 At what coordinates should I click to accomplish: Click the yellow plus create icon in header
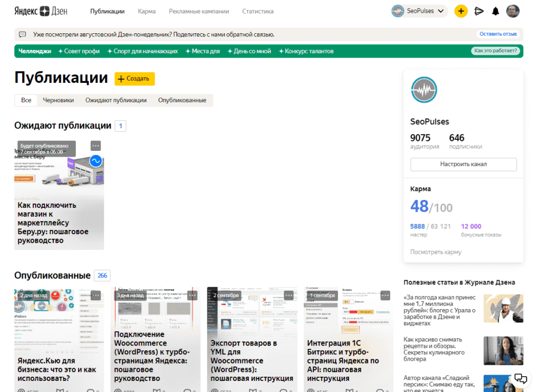click(461, 11)
